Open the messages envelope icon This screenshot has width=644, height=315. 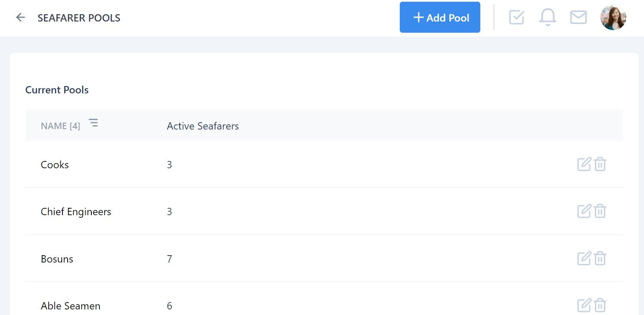[x=579, y=17]
